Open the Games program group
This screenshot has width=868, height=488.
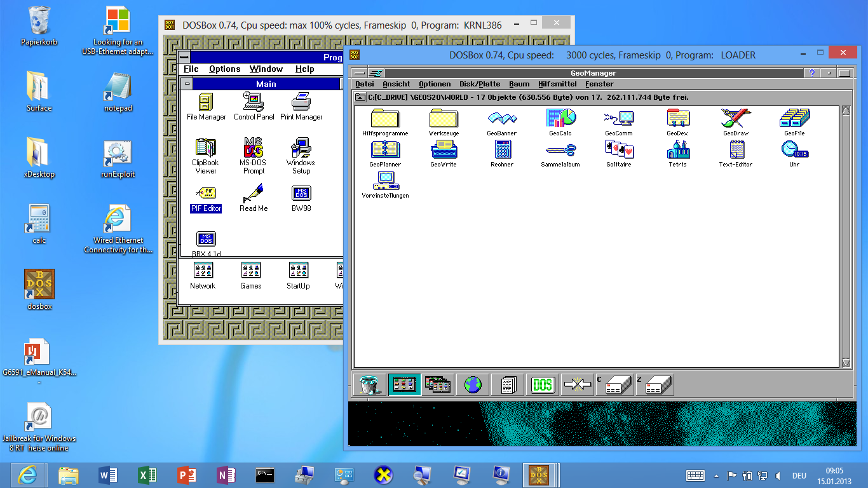[251, 276]
